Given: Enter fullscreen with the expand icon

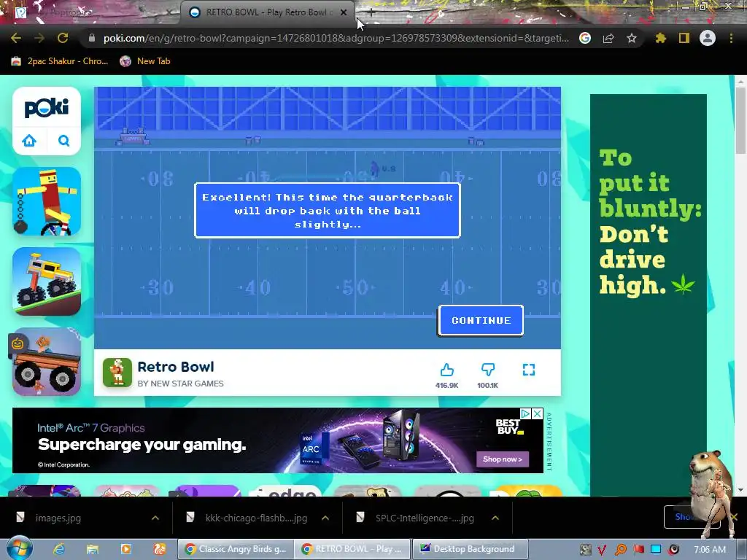Looking at the screenshot, I should click(x=529, y=370).
